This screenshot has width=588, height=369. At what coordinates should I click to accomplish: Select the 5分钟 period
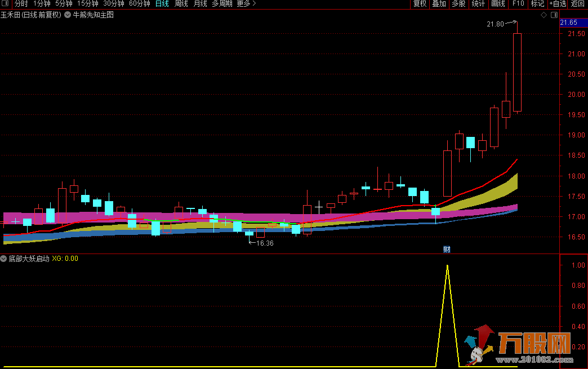[x=64, y=4]
